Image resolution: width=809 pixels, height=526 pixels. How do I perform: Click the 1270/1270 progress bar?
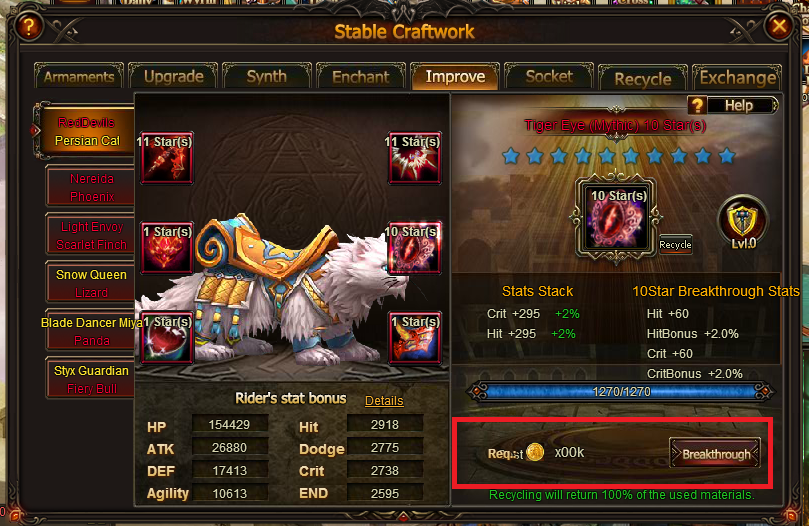[x=621, y=392]
